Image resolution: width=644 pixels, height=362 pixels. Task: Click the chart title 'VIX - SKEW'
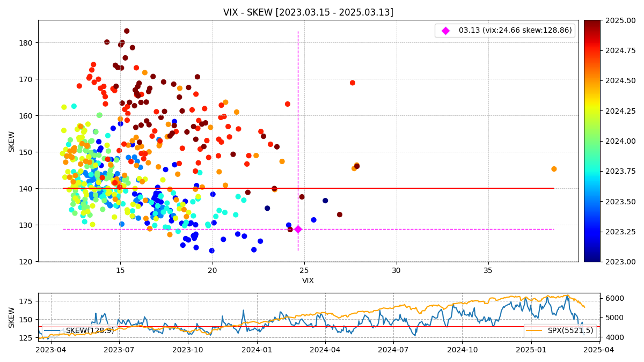click(308, 12)
